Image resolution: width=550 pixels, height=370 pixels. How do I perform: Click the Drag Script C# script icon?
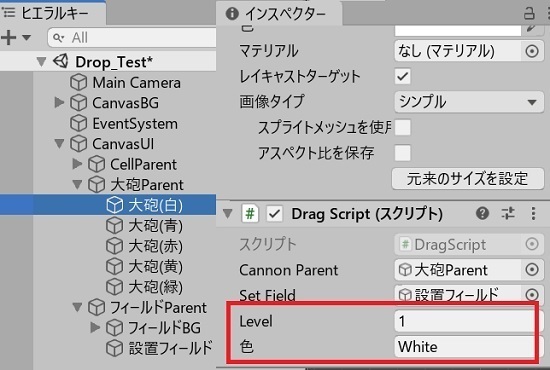tap(250, 214)
